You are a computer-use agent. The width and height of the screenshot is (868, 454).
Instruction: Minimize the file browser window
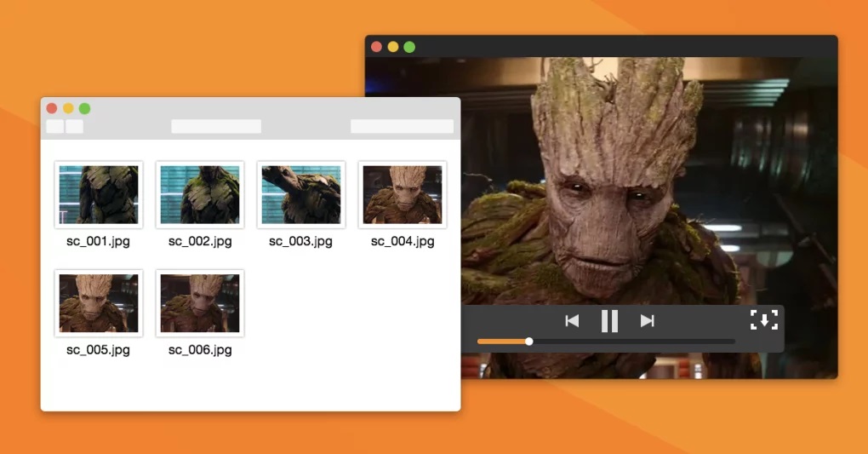click(x=68, y=108)
